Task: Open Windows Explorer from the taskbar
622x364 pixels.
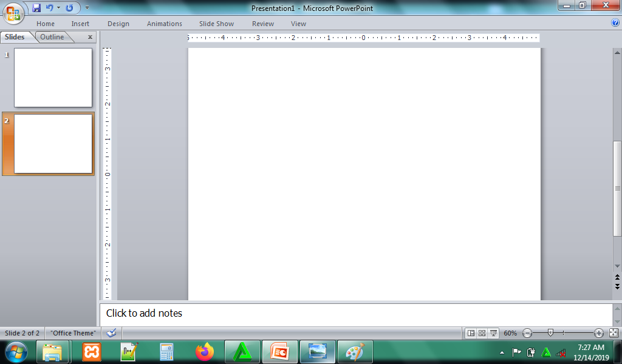Action: pyautogui.click(x=52, y=352)
